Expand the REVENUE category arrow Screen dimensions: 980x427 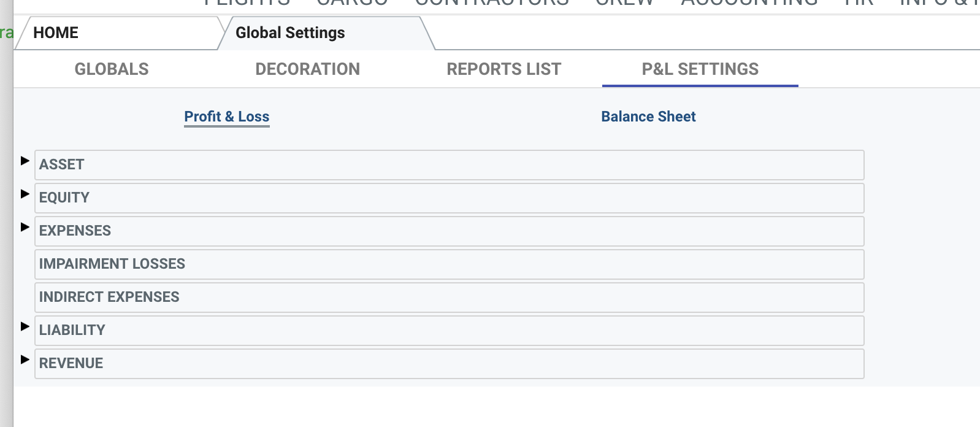coord(25,360)
